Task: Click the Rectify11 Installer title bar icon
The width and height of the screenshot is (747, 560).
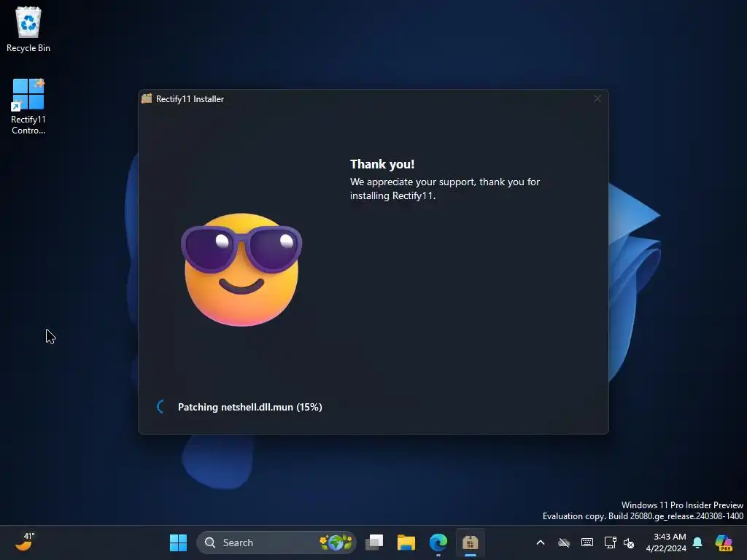Action: coord(147,98)
